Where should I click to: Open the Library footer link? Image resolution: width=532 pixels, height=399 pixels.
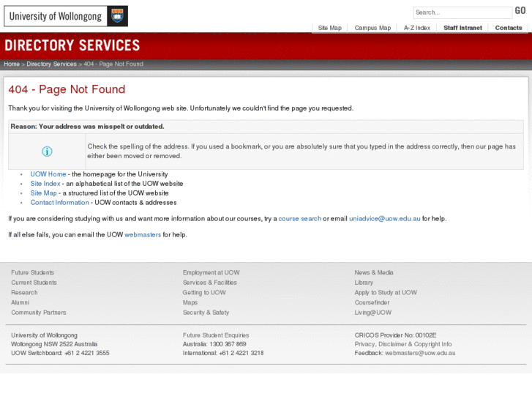[364, 283]
